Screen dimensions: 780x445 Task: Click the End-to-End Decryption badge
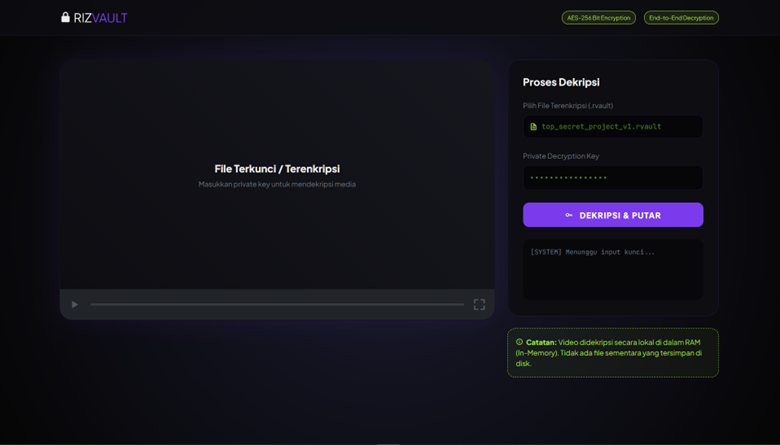681,18
